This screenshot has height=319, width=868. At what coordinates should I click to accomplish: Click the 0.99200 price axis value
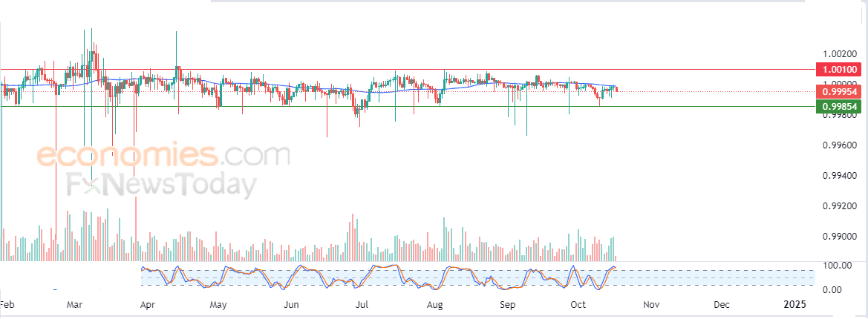(839, 206)
